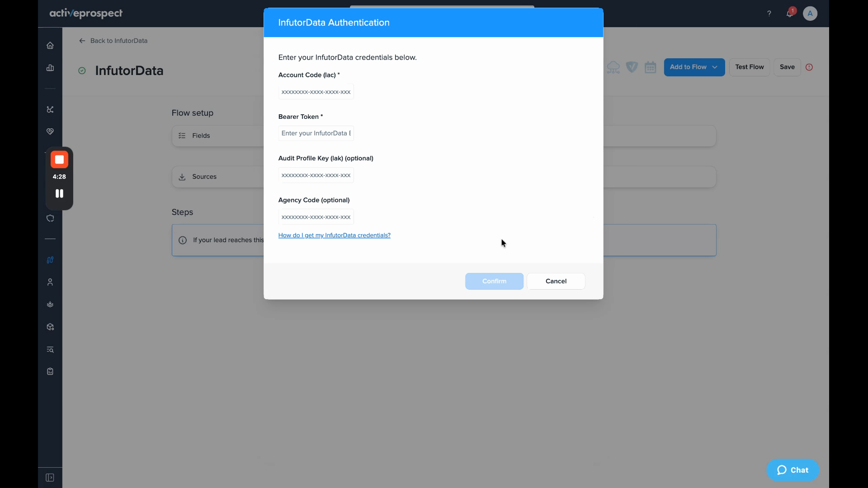Viewport: 868px width, 488px height.
Task: Open the Fields row in Flow setup
Action: coord(444,136)
